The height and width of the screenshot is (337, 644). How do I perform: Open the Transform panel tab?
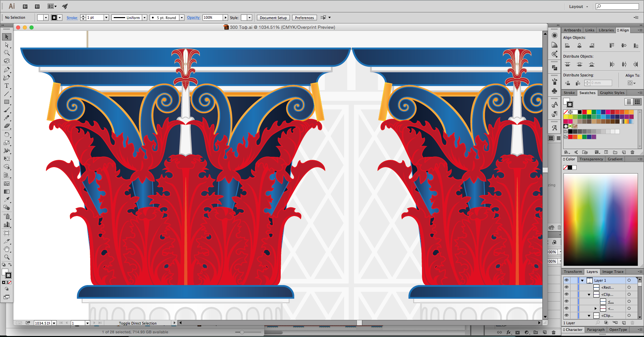pos(573,272)
